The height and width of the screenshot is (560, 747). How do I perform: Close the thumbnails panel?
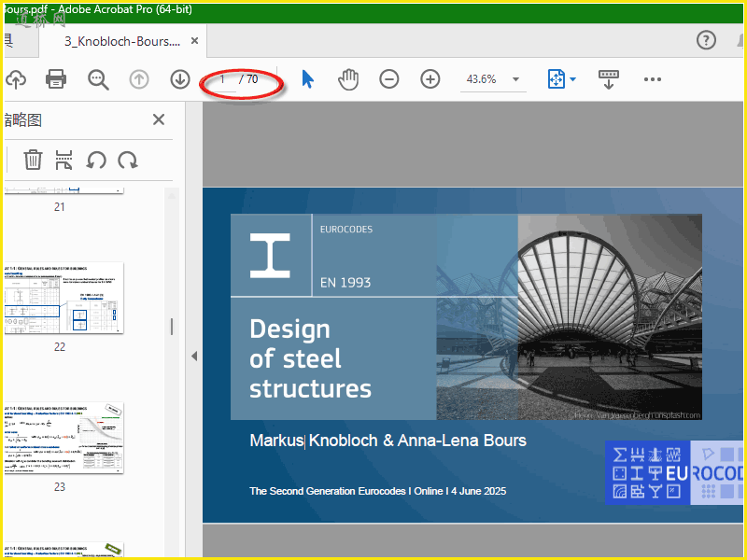pyautogui.click(x=159, y=119)
